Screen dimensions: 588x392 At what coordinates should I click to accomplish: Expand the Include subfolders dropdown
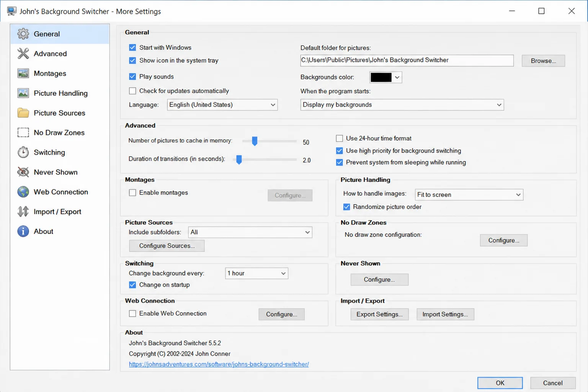tap(250, 232)
